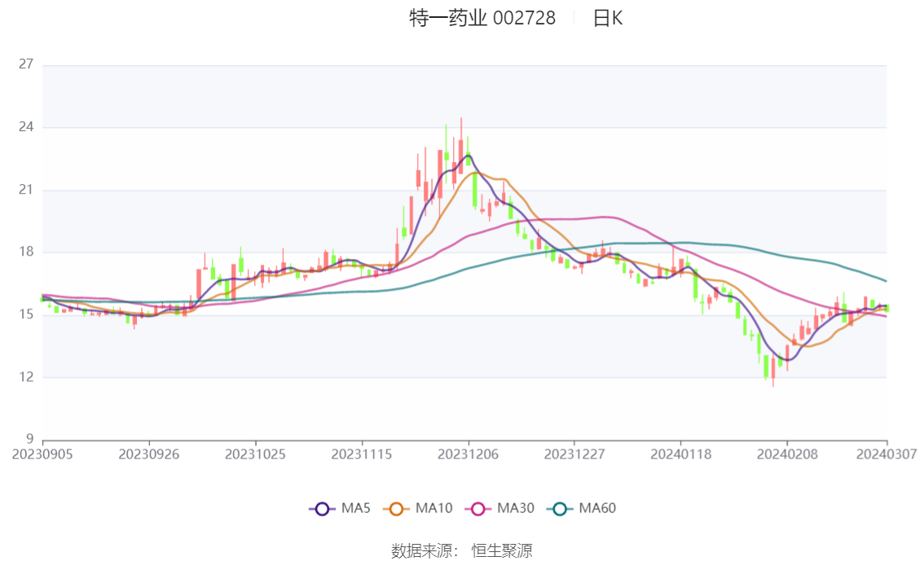Click the 20230926 x-axis date label

point(149,454)
